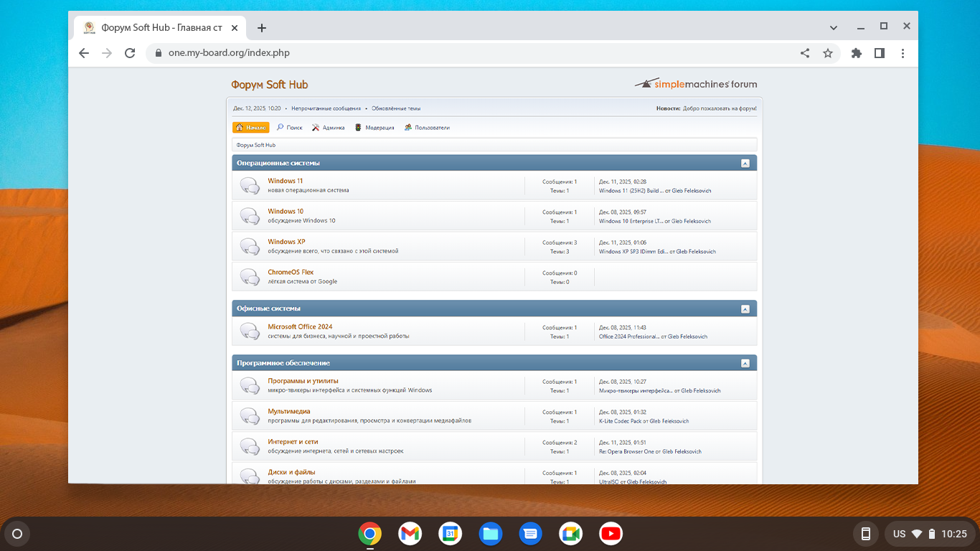
Task: Open last post Windows 10 Enterprise LT...
Action: [631, 221]
